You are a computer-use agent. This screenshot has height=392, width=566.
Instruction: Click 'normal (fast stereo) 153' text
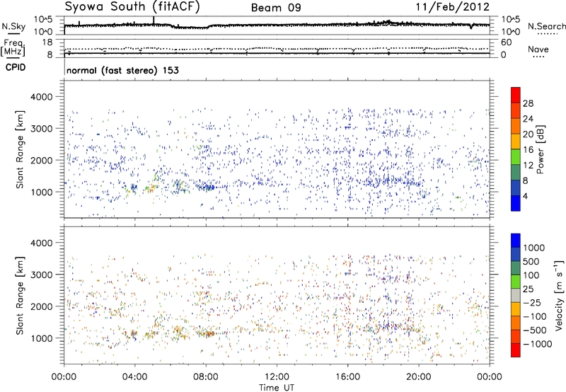122,70
